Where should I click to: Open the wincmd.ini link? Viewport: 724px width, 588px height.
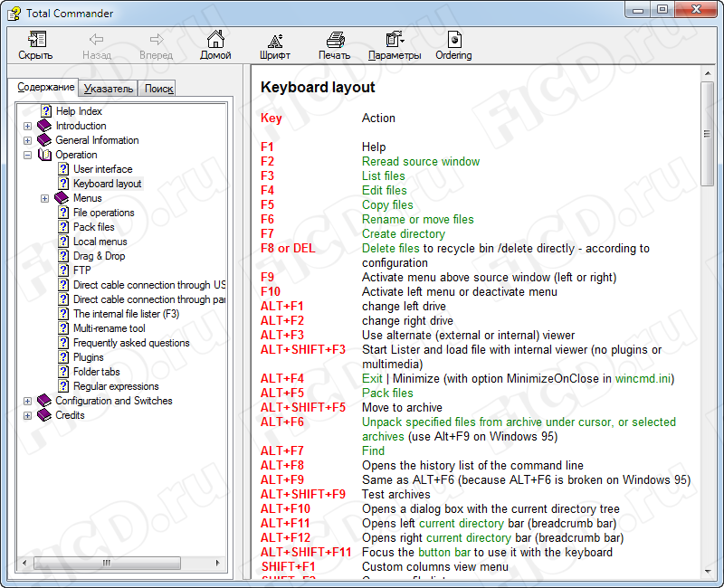point(643,378)
